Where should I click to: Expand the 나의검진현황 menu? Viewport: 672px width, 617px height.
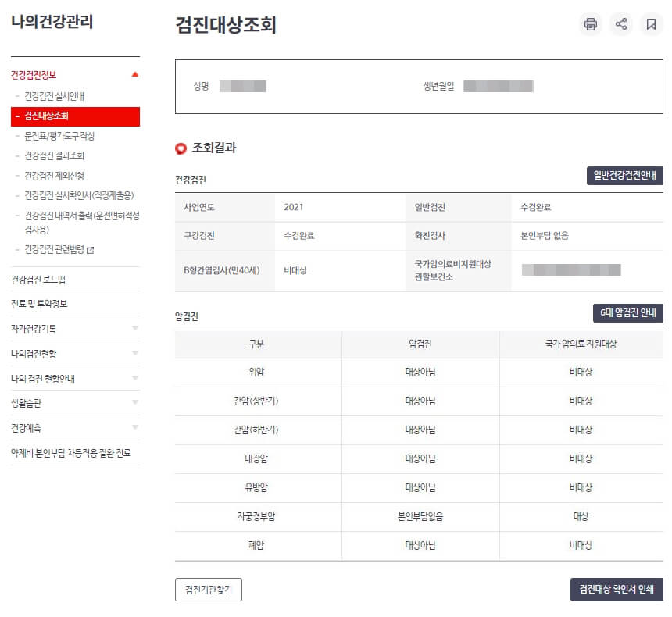tap(134, 353)
